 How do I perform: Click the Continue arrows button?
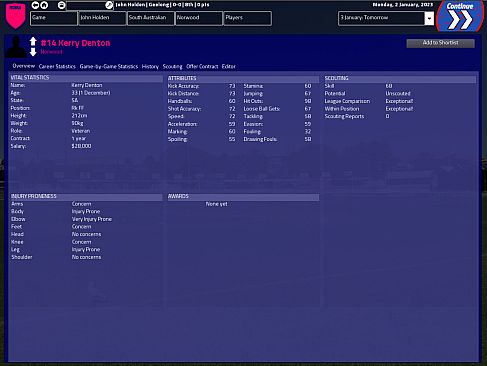(460, 16)
